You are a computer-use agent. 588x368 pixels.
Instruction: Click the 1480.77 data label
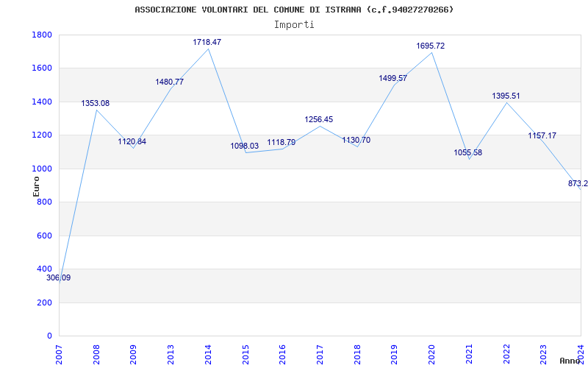coord(170,82)
